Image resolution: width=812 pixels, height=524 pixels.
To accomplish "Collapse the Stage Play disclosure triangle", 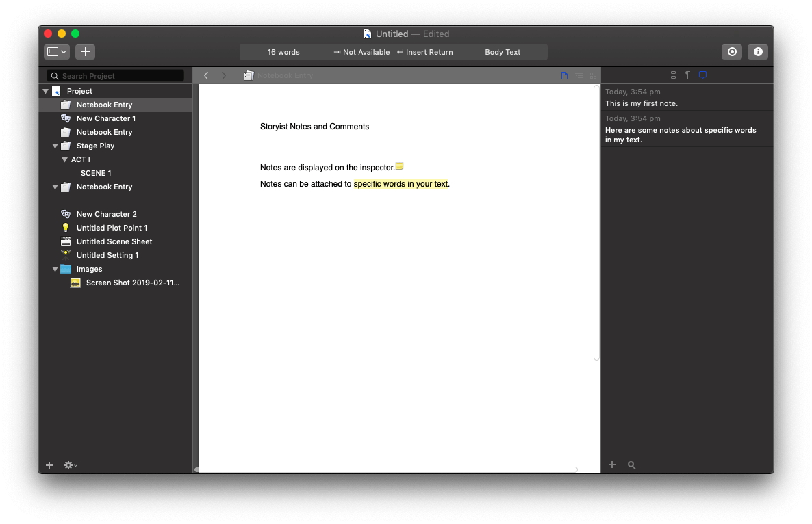I will pyautogui.click(x=55, y=146).
